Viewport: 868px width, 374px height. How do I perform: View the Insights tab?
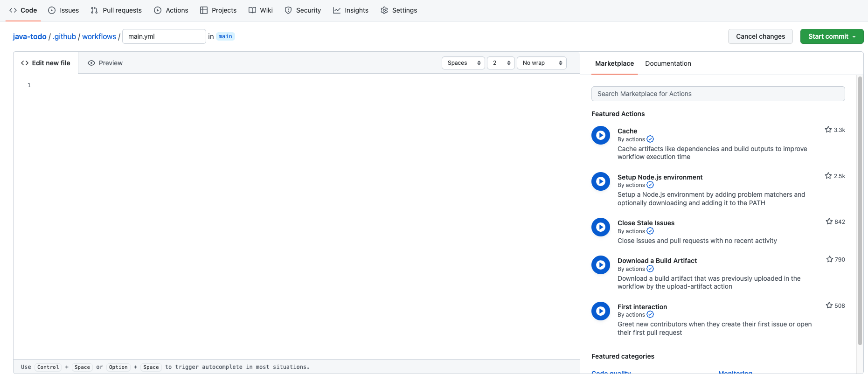351,10
